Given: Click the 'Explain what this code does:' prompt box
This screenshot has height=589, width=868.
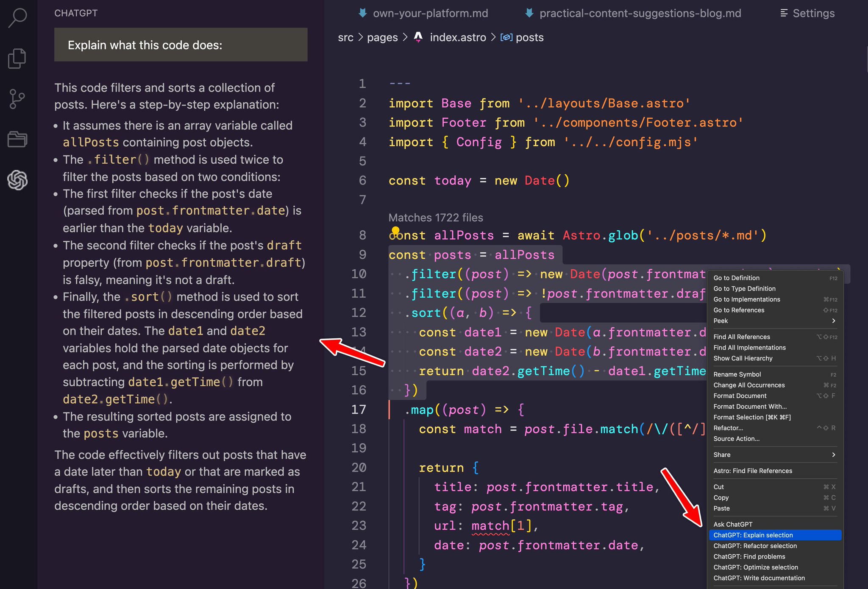Looking at the screenshot, I should click(x=181, y=45).
